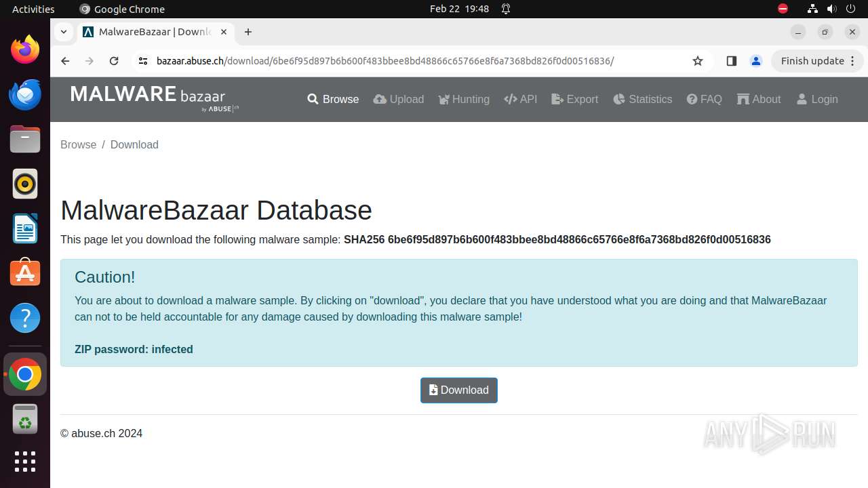Click the volume icon in top bar
The height and width of the screenshot is (488, 868).
click(831, 9)
